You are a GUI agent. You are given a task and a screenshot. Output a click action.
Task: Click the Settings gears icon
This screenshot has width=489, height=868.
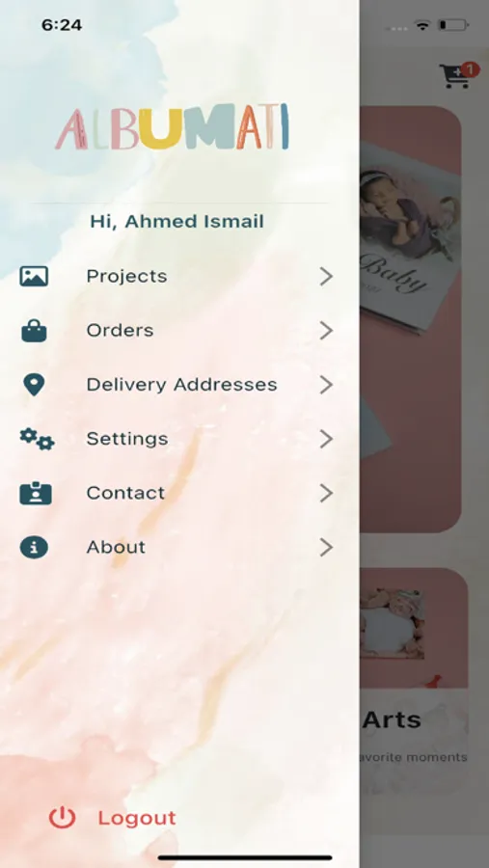point(37,439)
